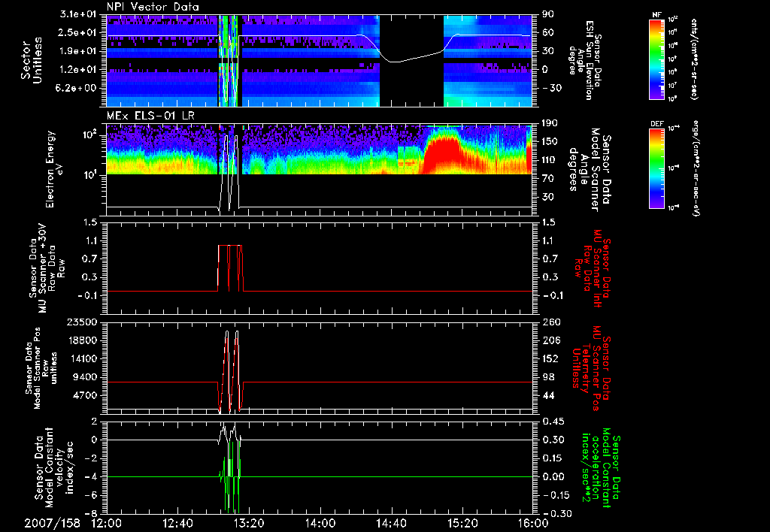
Task: Click the "2007/158" date label
Action: [x=53, y=523]
